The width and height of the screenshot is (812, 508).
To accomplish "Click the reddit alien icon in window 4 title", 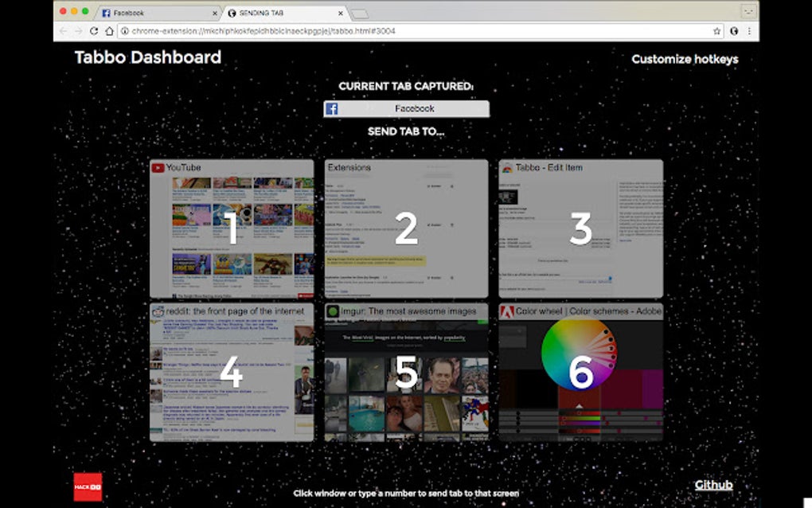I will pyautogui.click(x=158, y=311).
